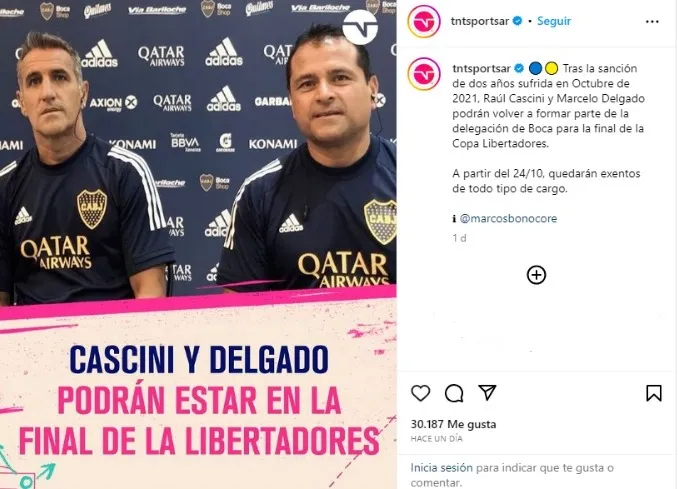The height and width of the screenshot is (489, 678).
Task: Click verified badge beside caption username
Action: 519,68
